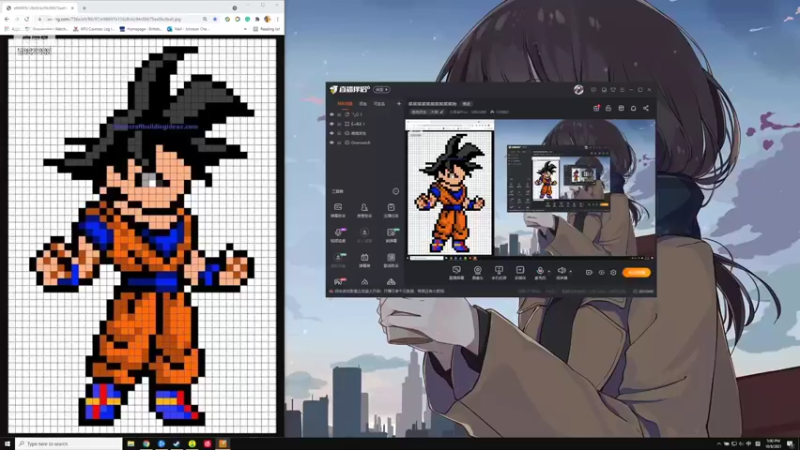Open the bottom-row middle triangle toolbox icon
The width and height of the screenshot is (800, 450).
tap(364, 282)
